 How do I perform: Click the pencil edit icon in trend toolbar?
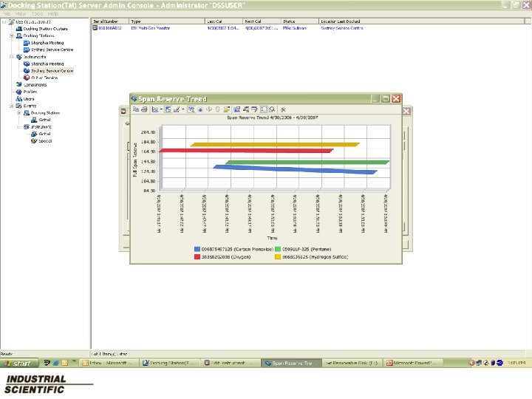(x=177, y=109)
